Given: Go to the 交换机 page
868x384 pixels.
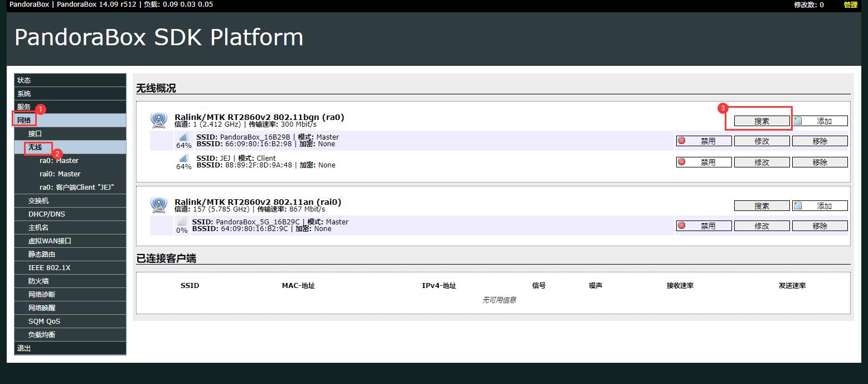Looking at the screenshot, I should 70,201.
